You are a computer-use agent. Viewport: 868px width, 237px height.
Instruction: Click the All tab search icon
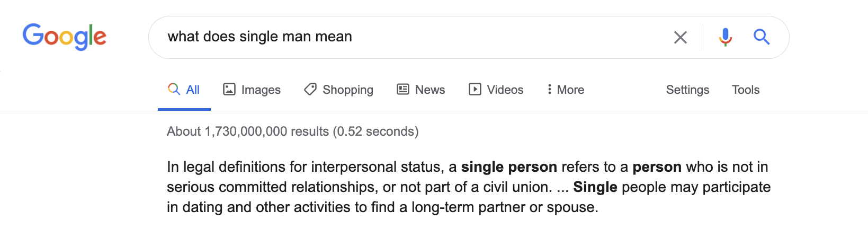174,89
